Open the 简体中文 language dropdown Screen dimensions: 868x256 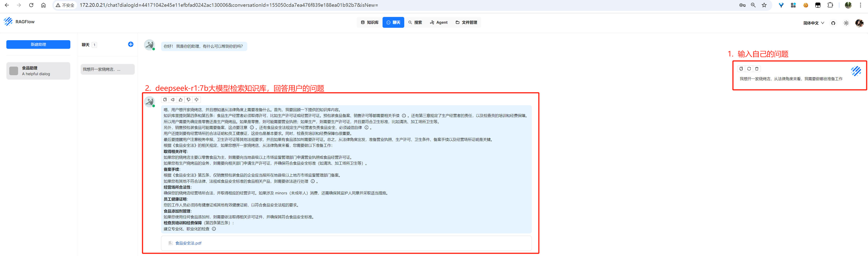tap(813, 23)
